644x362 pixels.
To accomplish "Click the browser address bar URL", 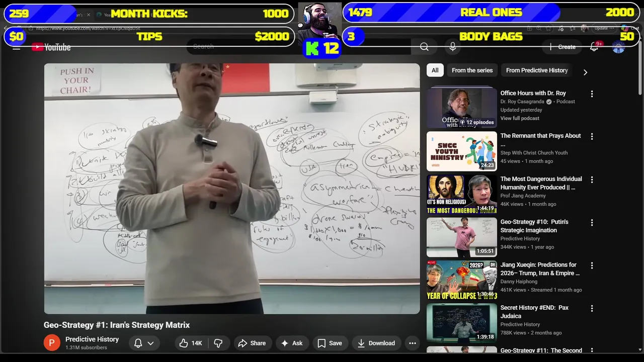I will point(89,28).
